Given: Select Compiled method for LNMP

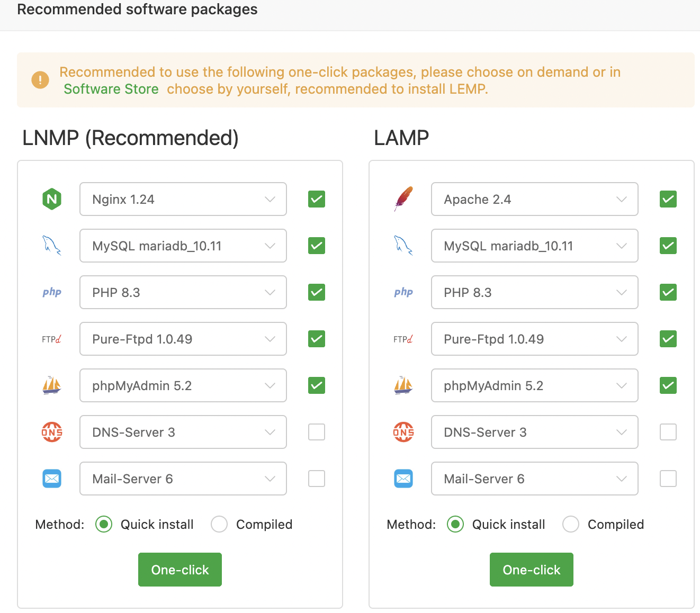Looking at the screenshot, I should (219, 524).
